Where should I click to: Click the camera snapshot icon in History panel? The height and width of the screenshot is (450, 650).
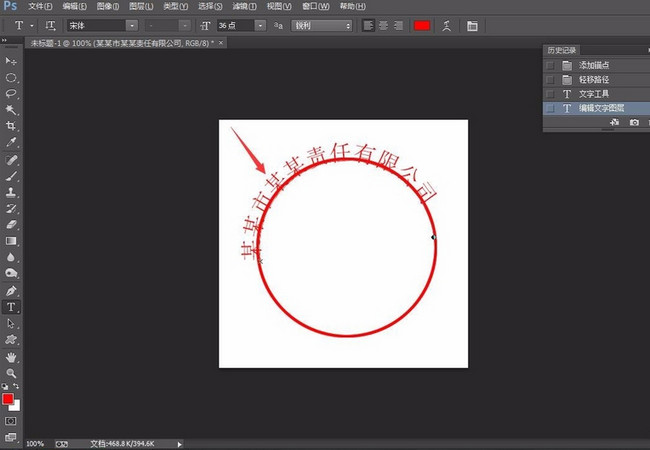[633, 122]
